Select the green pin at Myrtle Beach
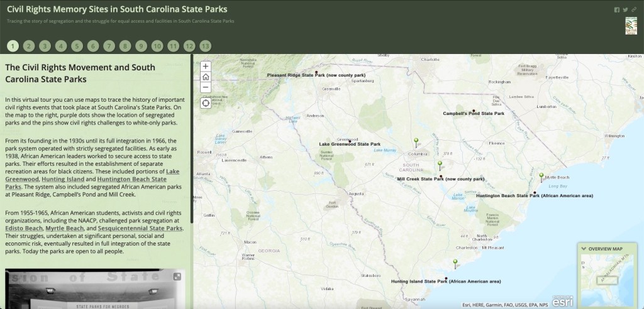Image resolution: width=644 pixels, height=309 pixels. [x=541, y=176]
